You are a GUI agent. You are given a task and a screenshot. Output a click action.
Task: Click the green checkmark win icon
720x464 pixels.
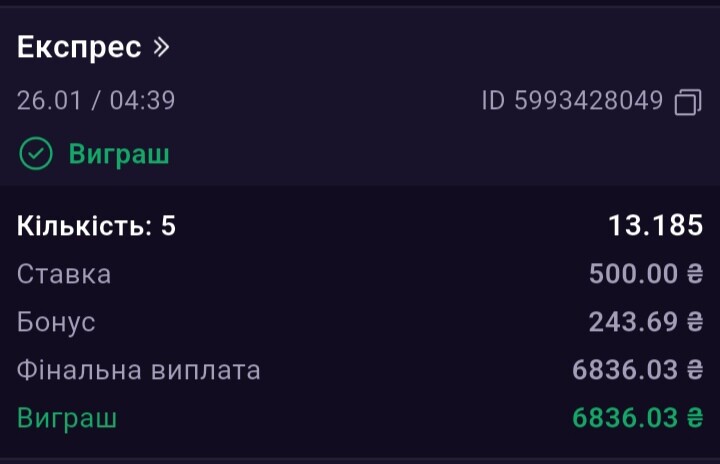36,154
